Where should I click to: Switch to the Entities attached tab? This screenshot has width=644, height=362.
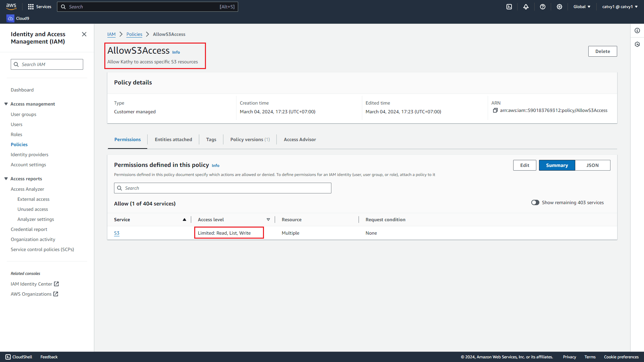(x=173, y=139)
